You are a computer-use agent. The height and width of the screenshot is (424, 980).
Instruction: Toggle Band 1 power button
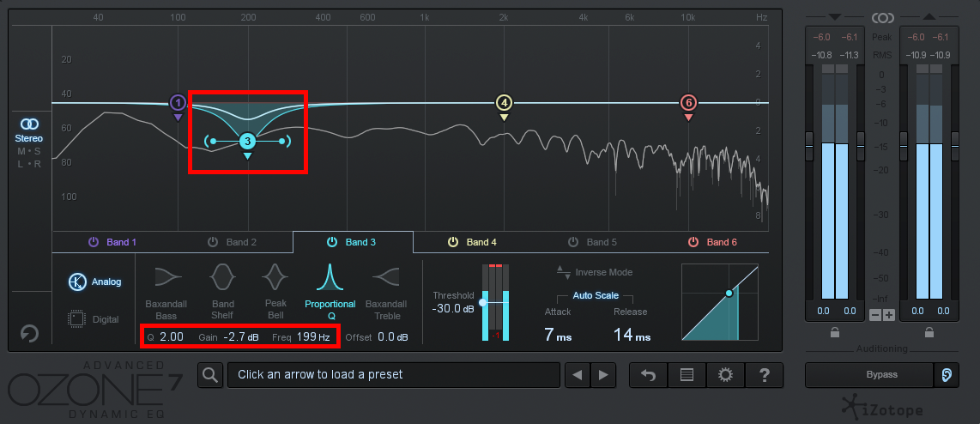pyautogui.click(x=94, y=241)
